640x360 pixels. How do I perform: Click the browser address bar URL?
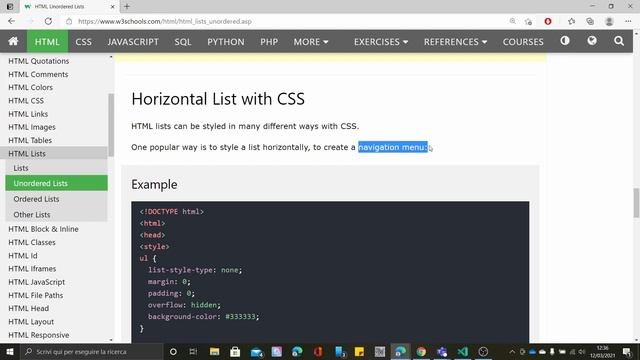(164, 21)
